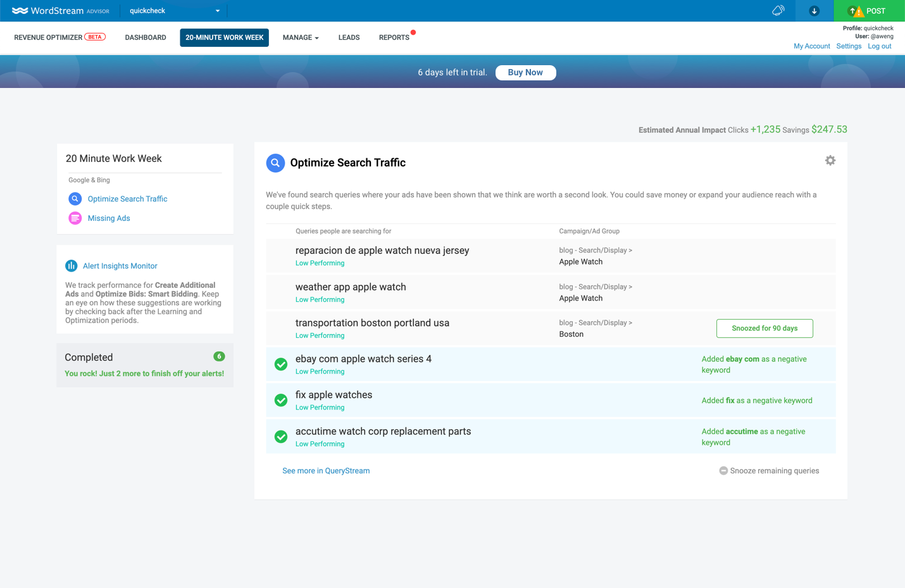Select query ebay com apple watch series 4
The image size is (905, 588).
(x=363, y=359)
